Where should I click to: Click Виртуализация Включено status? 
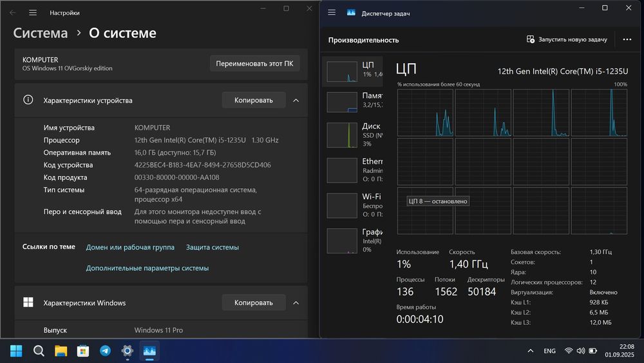603,292
